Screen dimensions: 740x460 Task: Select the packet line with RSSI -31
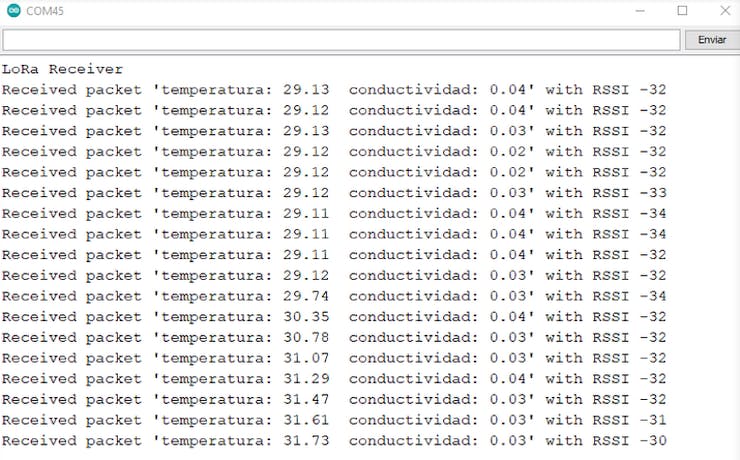coord(333,420)
